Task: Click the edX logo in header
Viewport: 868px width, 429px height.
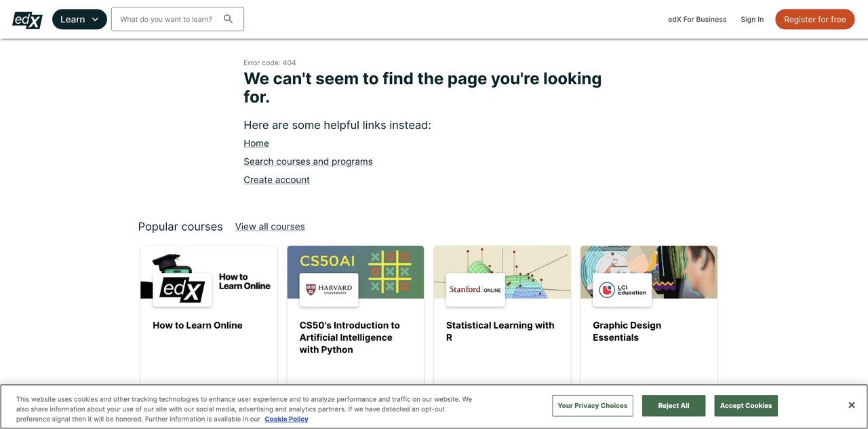Action: tap(28, 20)
